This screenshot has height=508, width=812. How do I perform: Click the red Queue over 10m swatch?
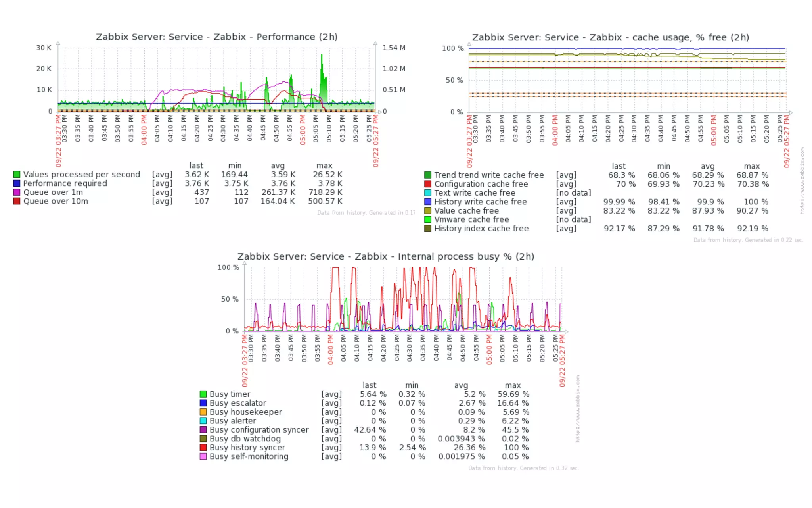coord(17,201)
